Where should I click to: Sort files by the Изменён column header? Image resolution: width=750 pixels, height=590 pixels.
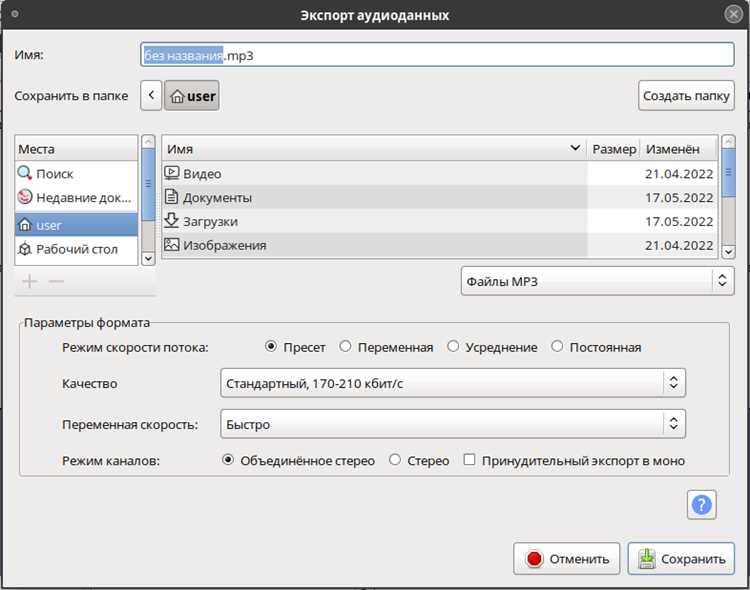click(x=679, y=149)
